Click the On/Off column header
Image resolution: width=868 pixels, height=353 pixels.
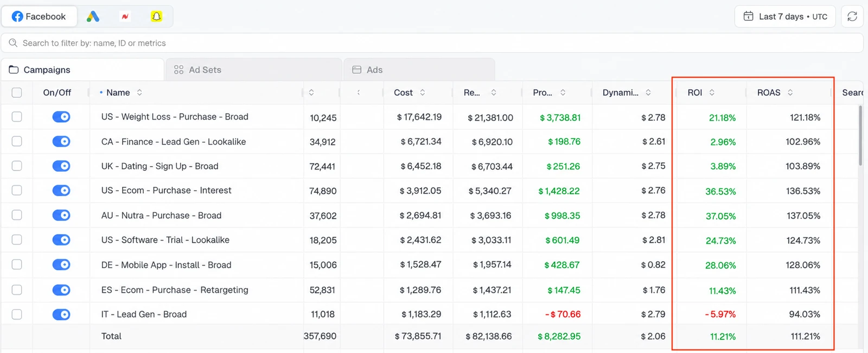click(57, 92)
